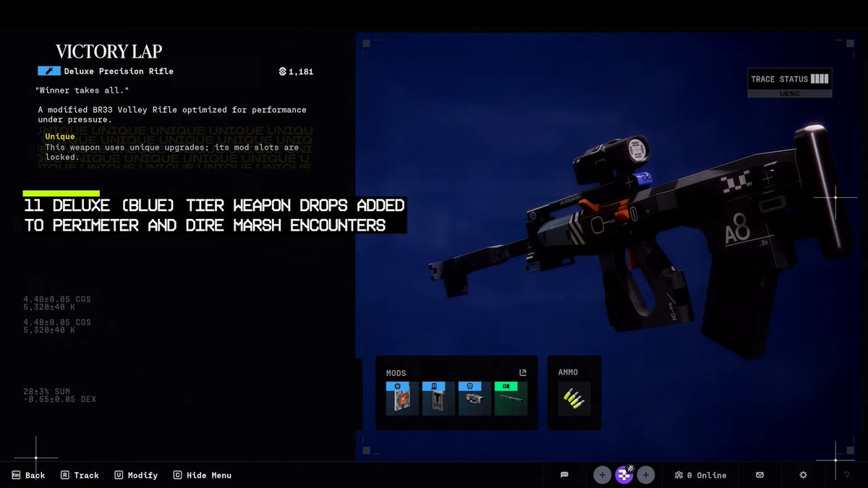This screenshot has width=868, height=488.
Task: Open the Ammo slot
Action: pos(574,398)
